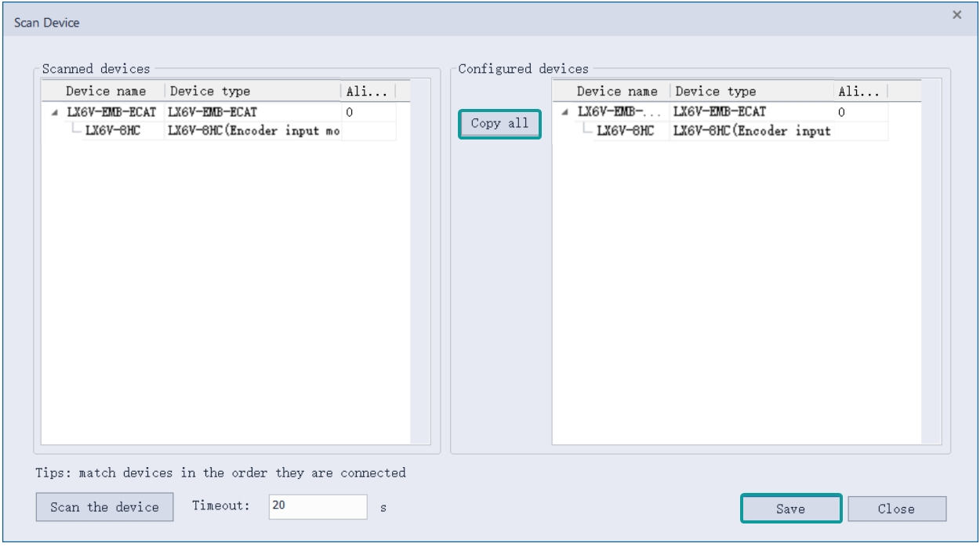Close the Scan Device dialog with X

click(956, 15)
